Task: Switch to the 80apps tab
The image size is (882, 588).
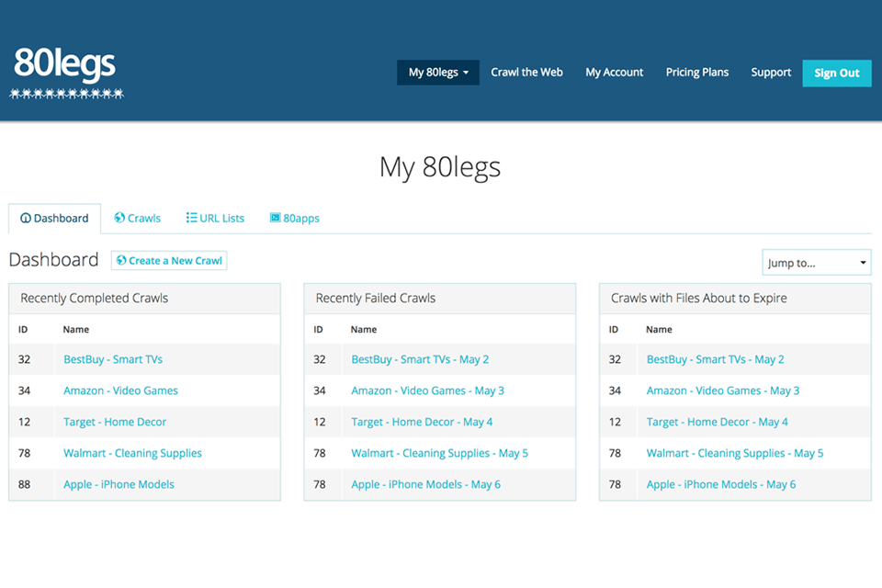Action: [295, 219]
